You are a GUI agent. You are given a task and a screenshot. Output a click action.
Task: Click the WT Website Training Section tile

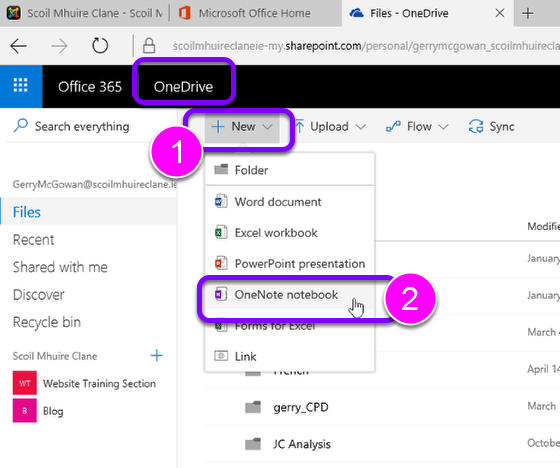25,383
